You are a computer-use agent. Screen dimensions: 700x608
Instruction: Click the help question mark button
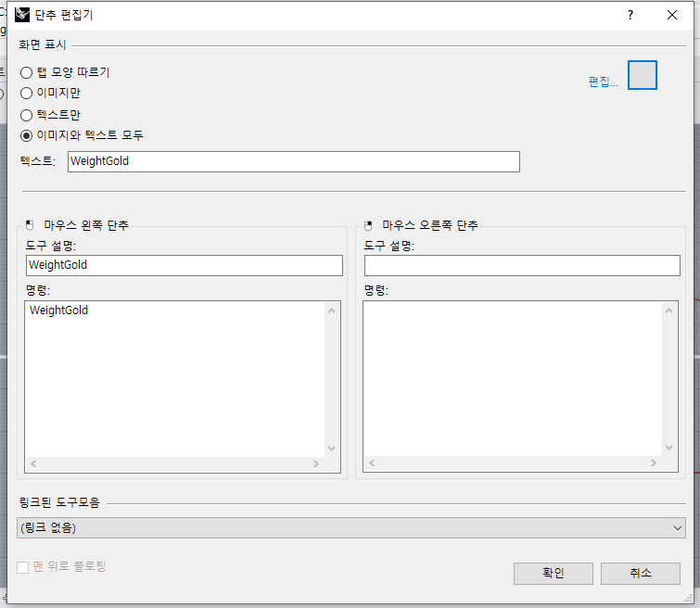[630, 15]
